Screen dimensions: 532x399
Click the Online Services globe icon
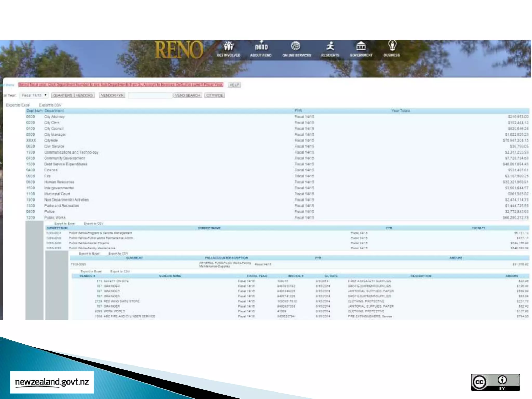click(x=296, y=46)
